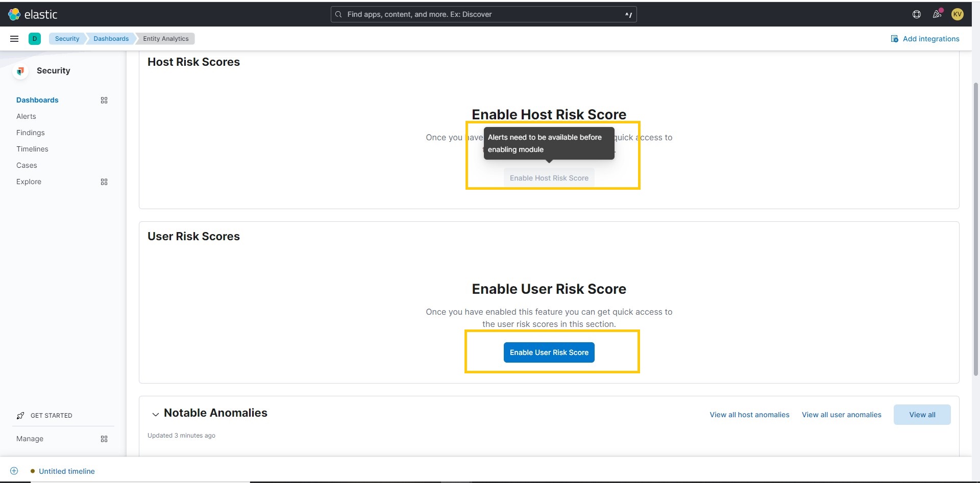Image resolution: width=980 pixels, height=483 pixels.
Task: Click the Get Started rocket icon
Action: [x=20, y=415]
